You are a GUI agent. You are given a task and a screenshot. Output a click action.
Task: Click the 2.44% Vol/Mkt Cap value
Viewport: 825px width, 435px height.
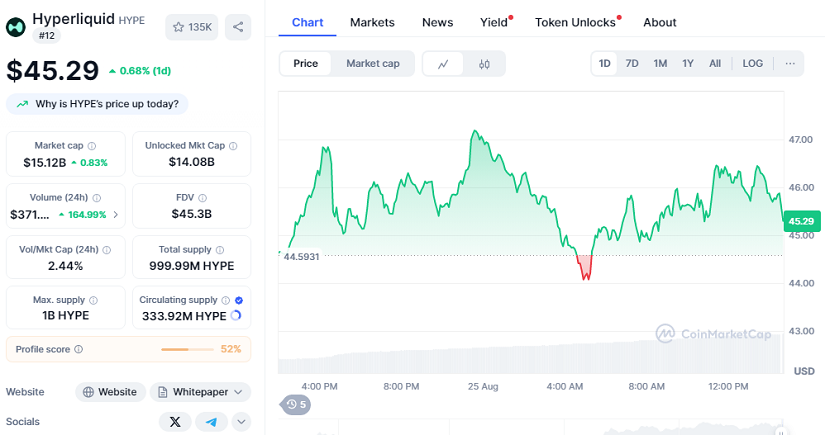[65, 266]
